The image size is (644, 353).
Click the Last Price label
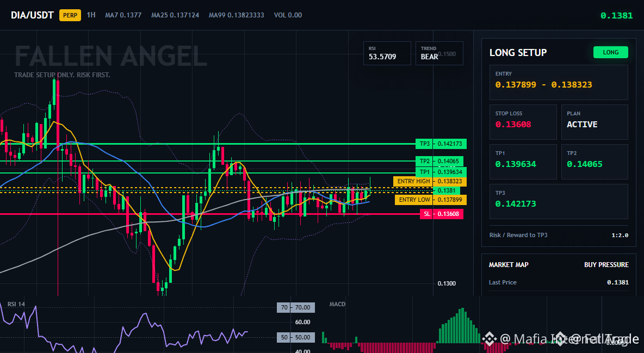503,282
